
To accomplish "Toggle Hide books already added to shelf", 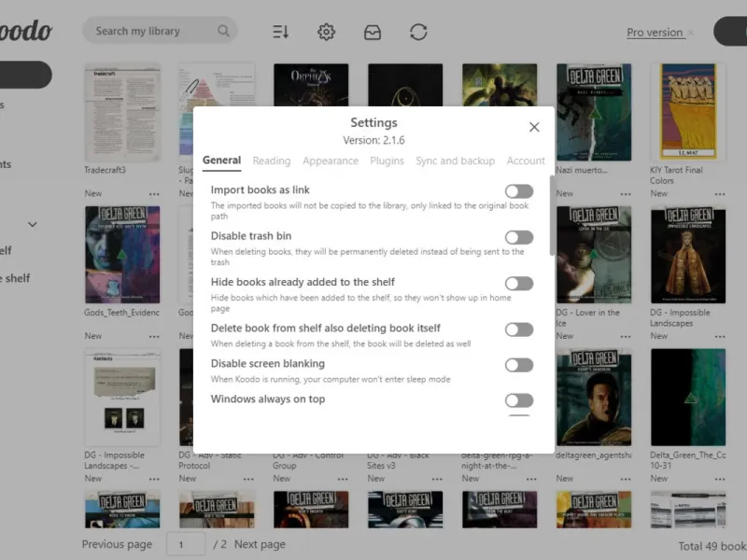I will click(519, 284).
